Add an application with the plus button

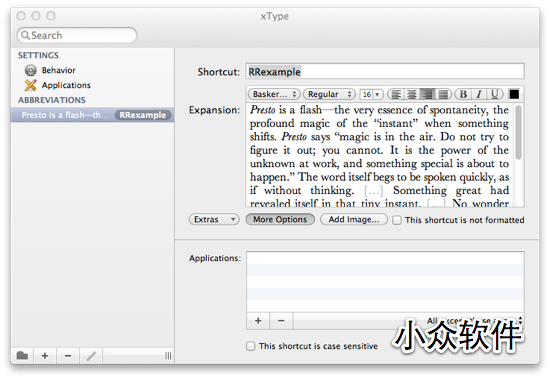258,321
